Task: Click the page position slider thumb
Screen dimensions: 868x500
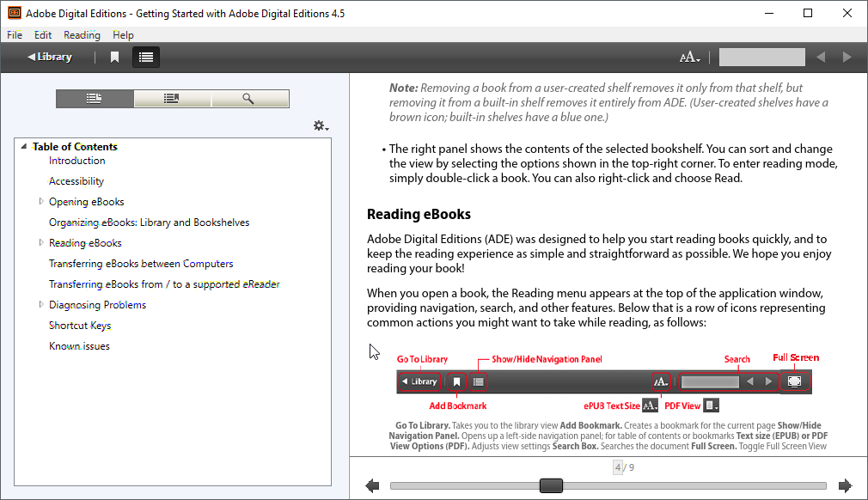Action: pyautogui.click(x=551, y=485)
